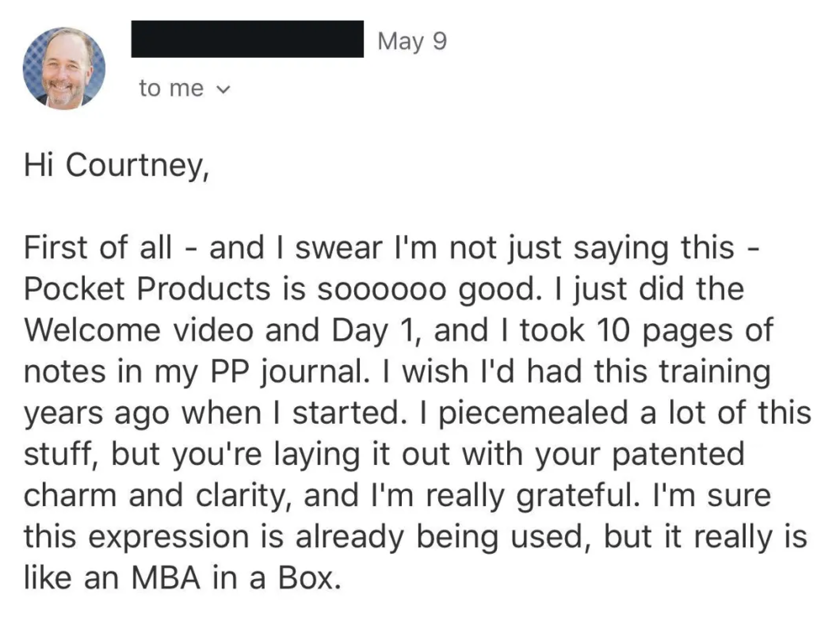Click the phrase "Welcome video"
Screen dimensions: 840x617
click(x=139, y=330)
